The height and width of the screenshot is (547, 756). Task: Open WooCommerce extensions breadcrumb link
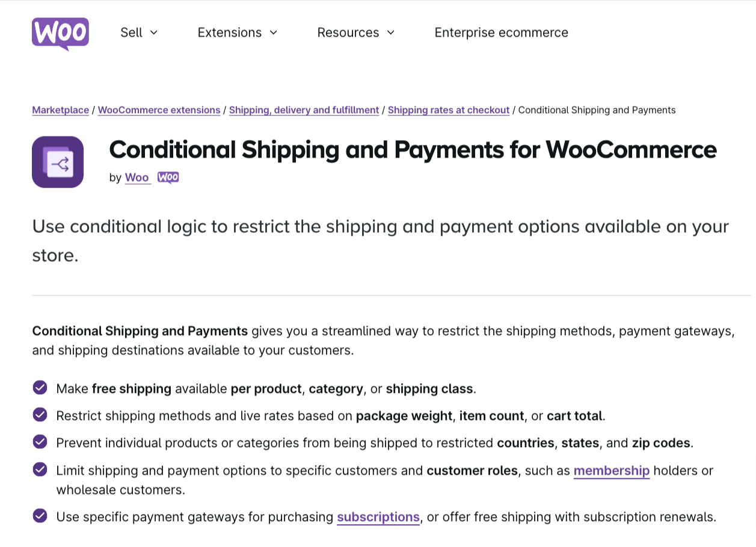(159, 110)
